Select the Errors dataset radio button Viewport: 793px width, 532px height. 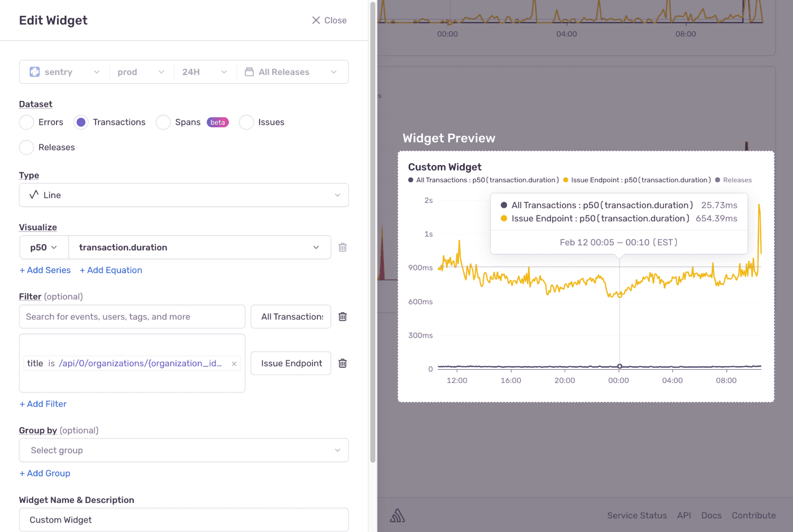click(26, 122)
